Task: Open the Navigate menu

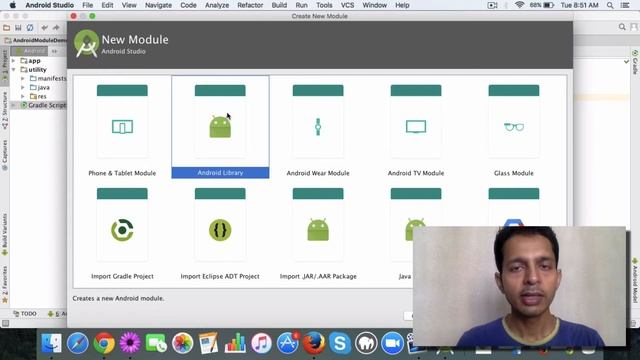Action: coord(158,5)
